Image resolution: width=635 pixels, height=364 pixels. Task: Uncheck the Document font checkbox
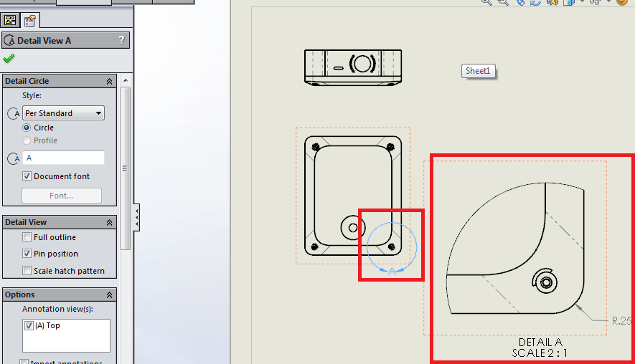pyautogui.click(x=27, y=176)
